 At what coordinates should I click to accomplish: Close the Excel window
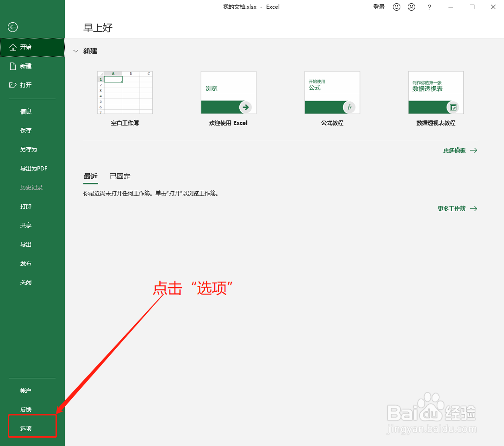pos(493,7)
